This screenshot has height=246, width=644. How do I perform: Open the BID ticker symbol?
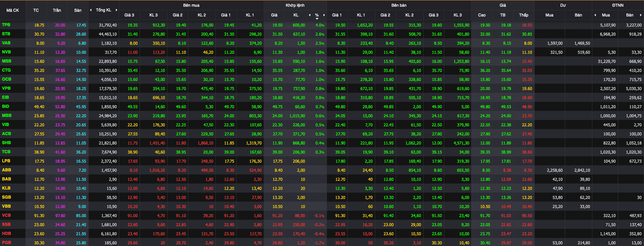[5, 107]
